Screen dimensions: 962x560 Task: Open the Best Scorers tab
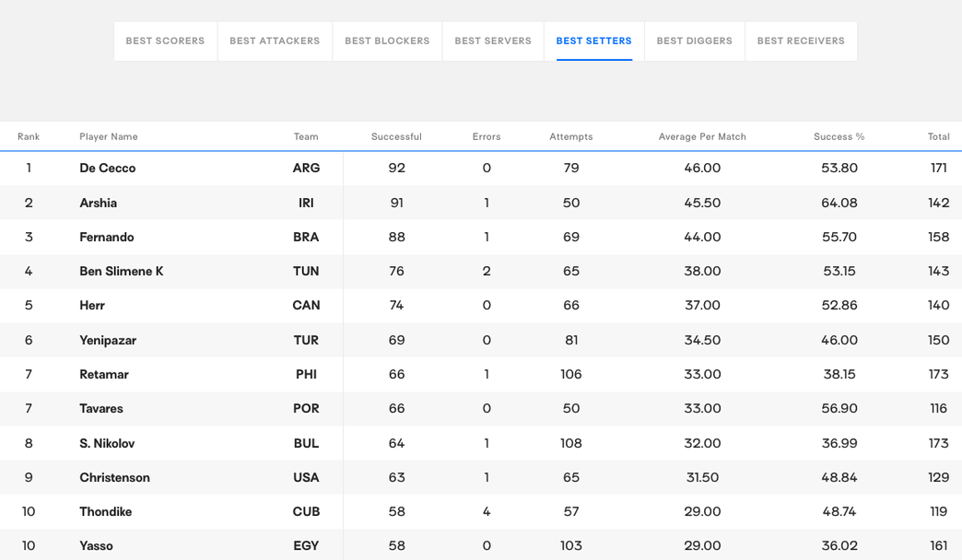[165, 41]
